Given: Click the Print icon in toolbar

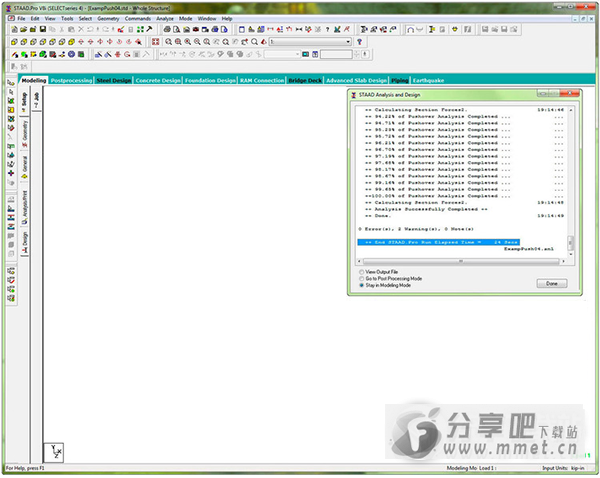Looking at the screenshot, I should [167, 29].
